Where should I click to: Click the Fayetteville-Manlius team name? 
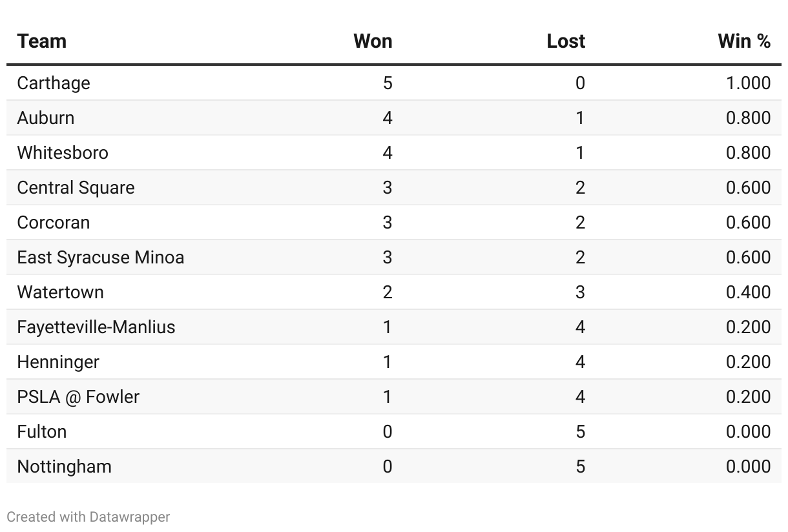[96, 327]
